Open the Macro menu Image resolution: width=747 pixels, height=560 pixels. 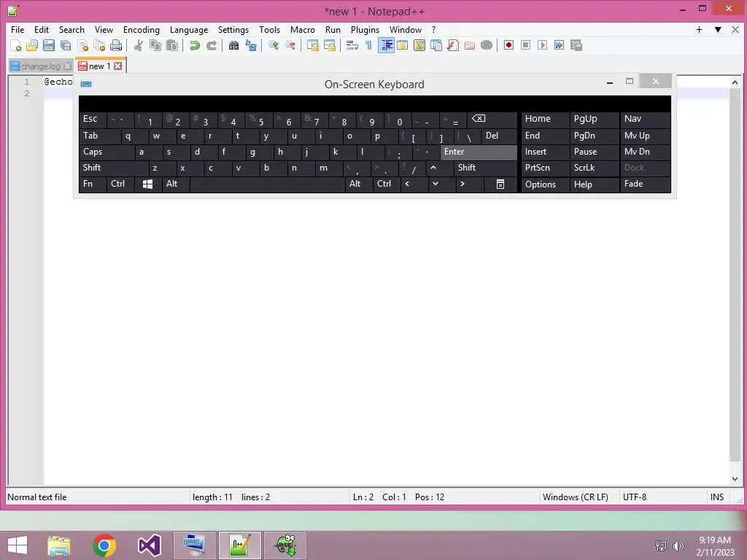point(303,29)
